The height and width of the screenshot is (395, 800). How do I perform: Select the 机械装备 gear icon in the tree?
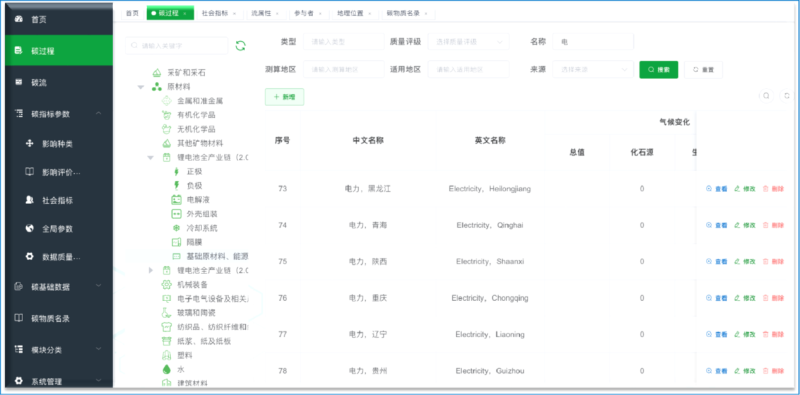point(166,284)
